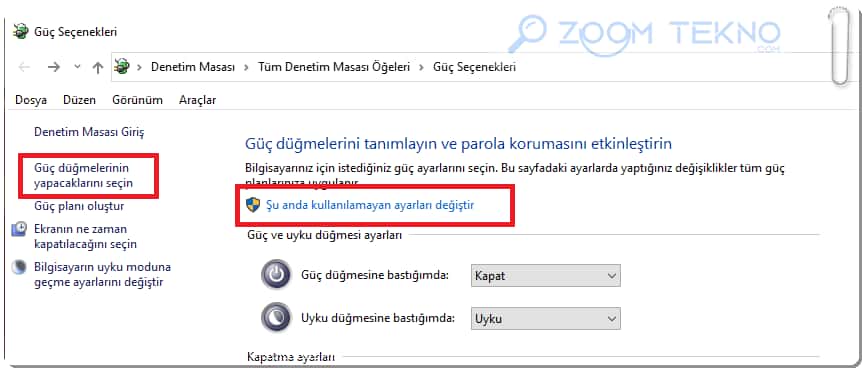865x371 pixels.
Task: Expand chevron before Denetim Masası breadcrumb
Action: point(140,67)
